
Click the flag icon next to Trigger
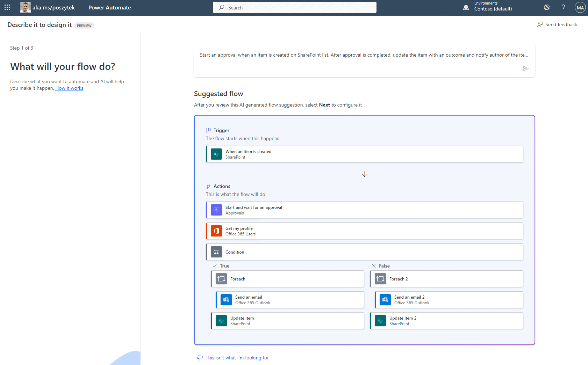coord(208,130)
